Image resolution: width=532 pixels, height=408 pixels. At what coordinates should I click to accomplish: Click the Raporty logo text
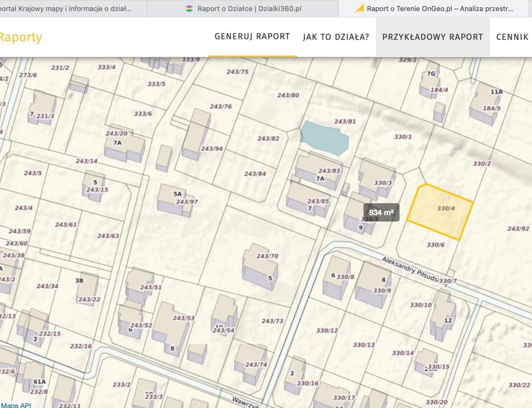(20, 37)
